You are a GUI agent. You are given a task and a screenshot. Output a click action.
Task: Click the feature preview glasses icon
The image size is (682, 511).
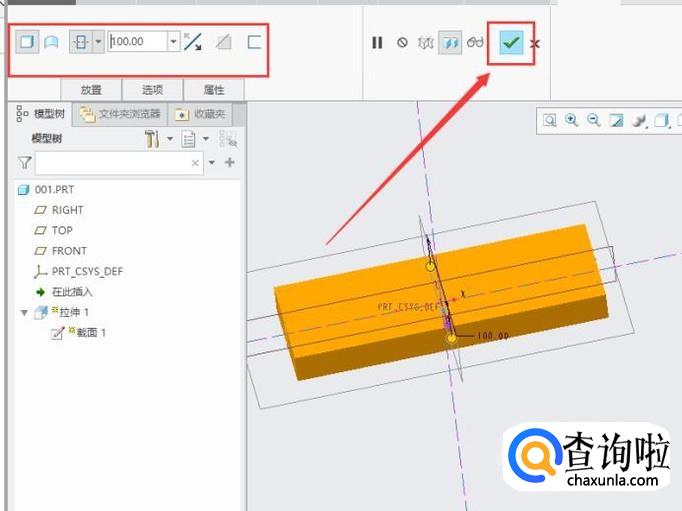coord(475,43)
